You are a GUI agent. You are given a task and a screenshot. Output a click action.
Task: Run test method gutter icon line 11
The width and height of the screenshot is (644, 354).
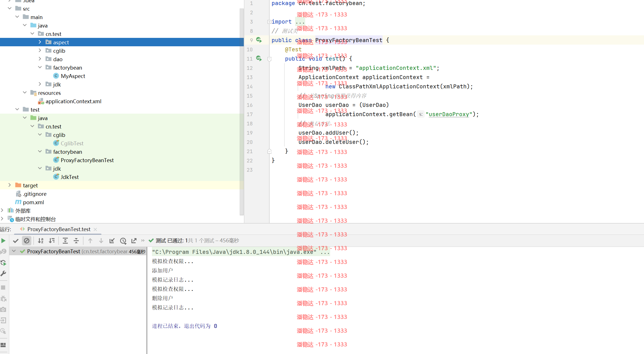259,58
